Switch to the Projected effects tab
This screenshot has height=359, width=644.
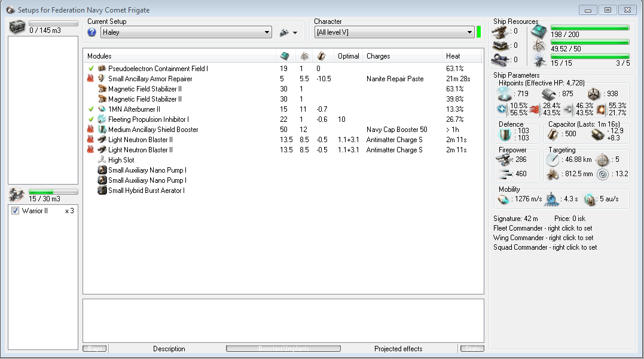point(398,349)
